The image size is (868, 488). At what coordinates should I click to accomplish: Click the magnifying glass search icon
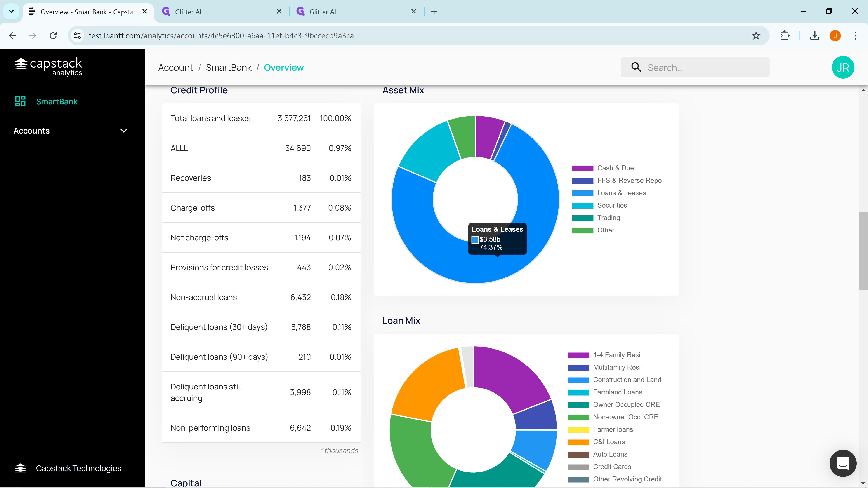coord(636,67)
